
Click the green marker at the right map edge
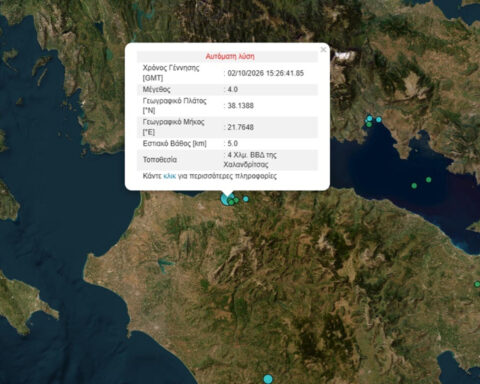(x=477, y=284)
